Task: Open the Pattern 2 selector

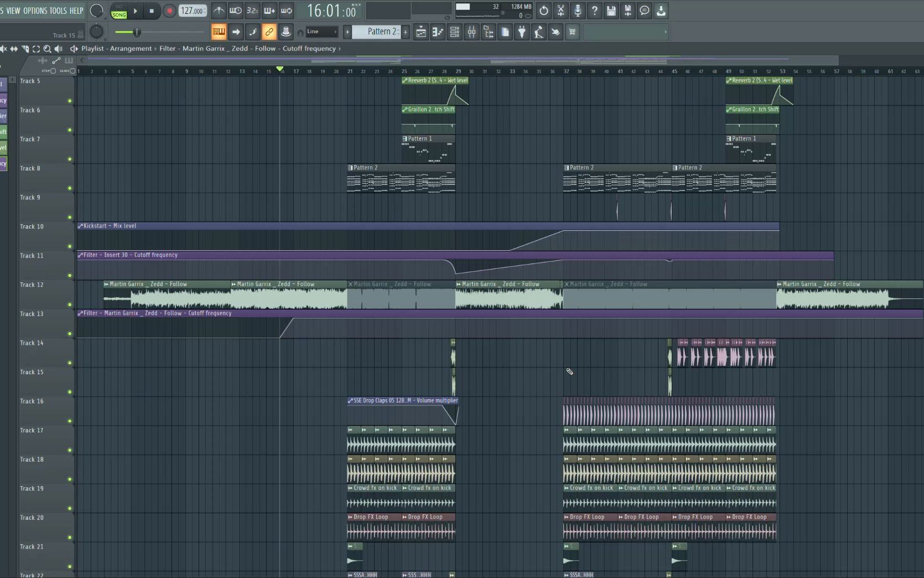Action: point(377,32)
